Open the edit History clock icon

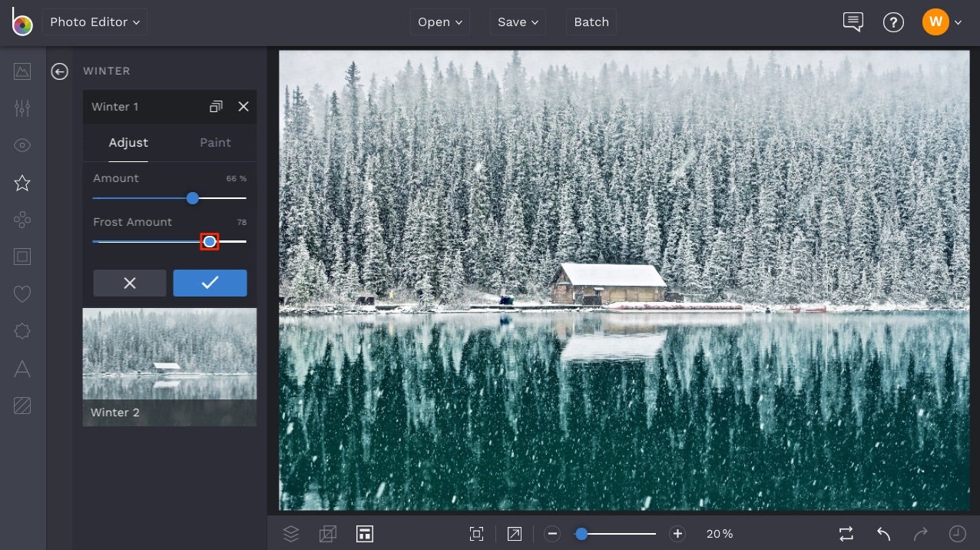tap(957, 533)
